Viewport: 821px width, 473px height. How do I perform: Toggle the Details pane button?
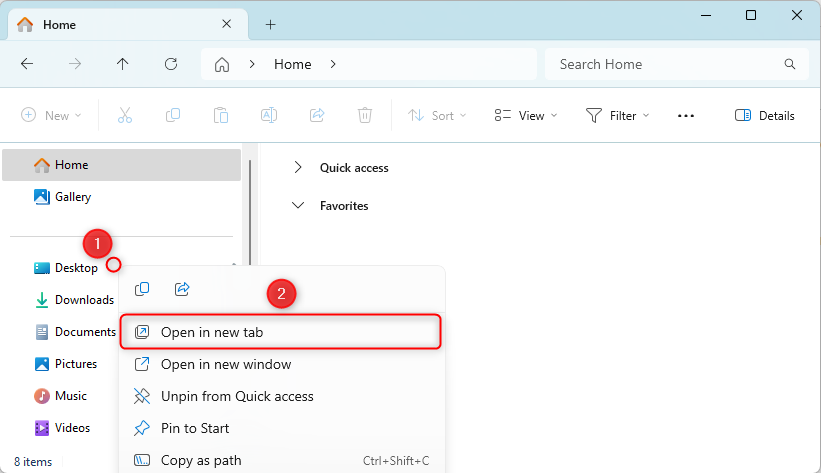764,115
